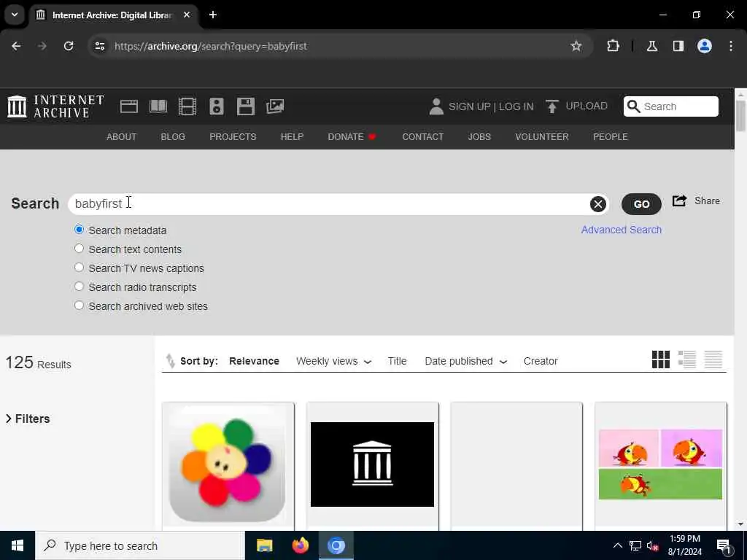Screen dimensions: 747x560
Task: Show hidden system tray icons
Action: 617,545
